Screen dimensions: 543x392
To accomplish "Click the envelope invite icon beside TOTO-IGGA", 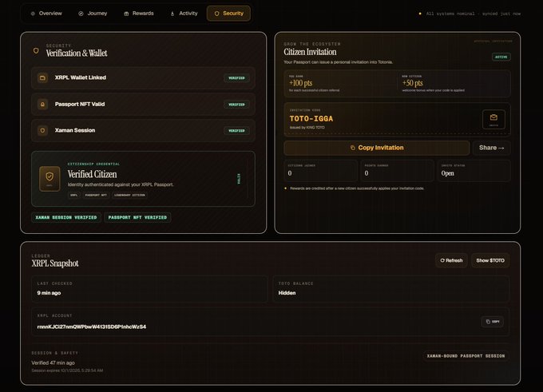I will (493, 119).
